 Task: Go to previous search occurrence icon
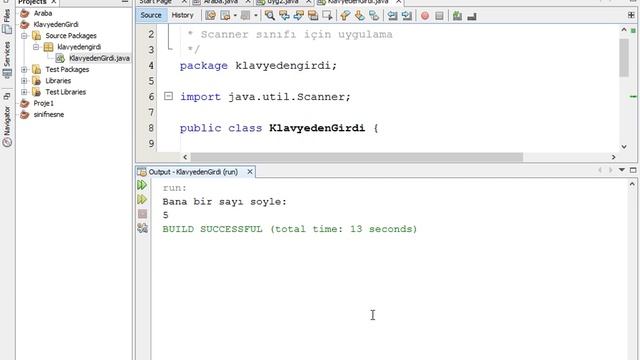(284, 16)
